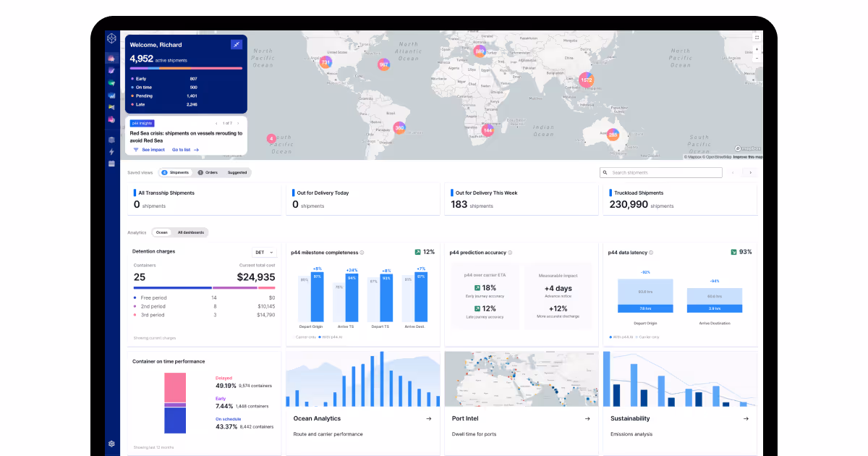The image size is (868, 456).
Task: Zoom in on the map
Action: pos(757,49)
